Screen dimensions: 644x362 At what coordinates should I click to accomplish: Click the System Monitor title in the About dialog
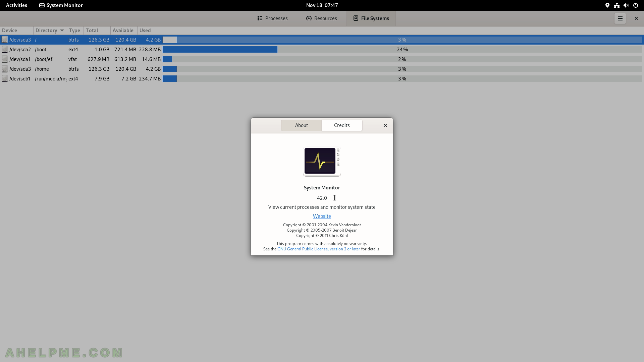(322, 188)
